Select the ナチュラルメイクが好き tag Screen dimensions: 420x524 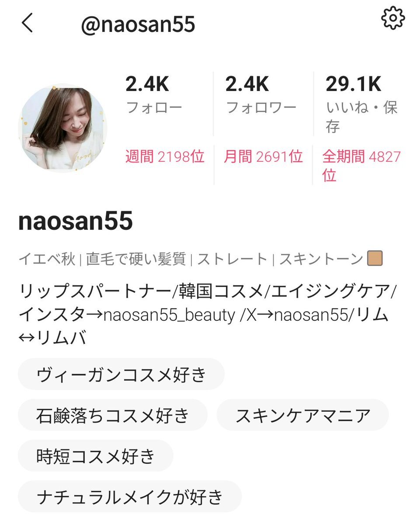pos(130,496)
